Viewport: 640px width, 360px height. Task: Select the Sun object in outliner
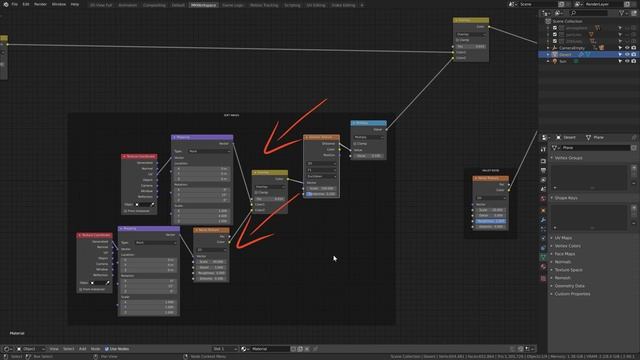click(x=563, y=61)
